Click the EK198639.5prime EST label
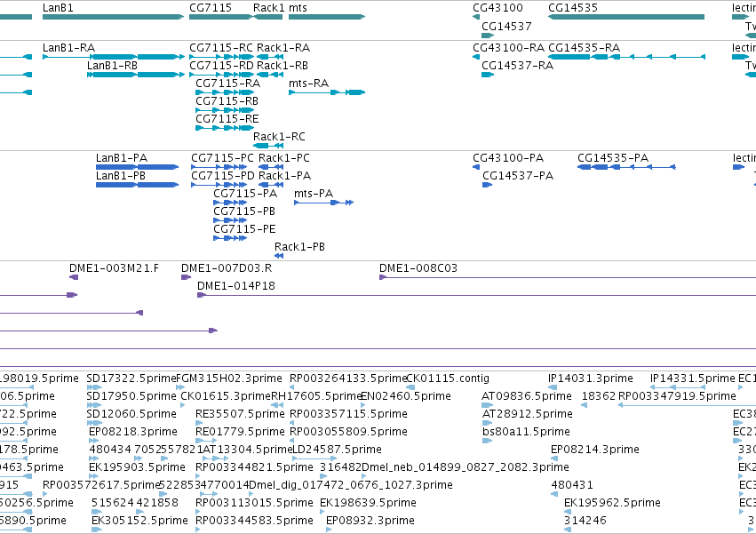The height and width of the screenshot is (534, 756). click(368, 503)
